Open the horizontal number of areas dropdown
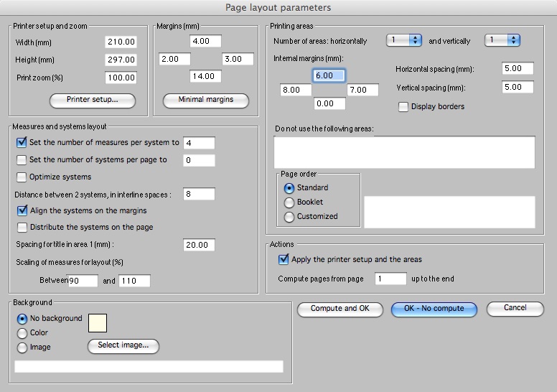The width and height of the screenshot is (557, 392). [x=404, y=41]
